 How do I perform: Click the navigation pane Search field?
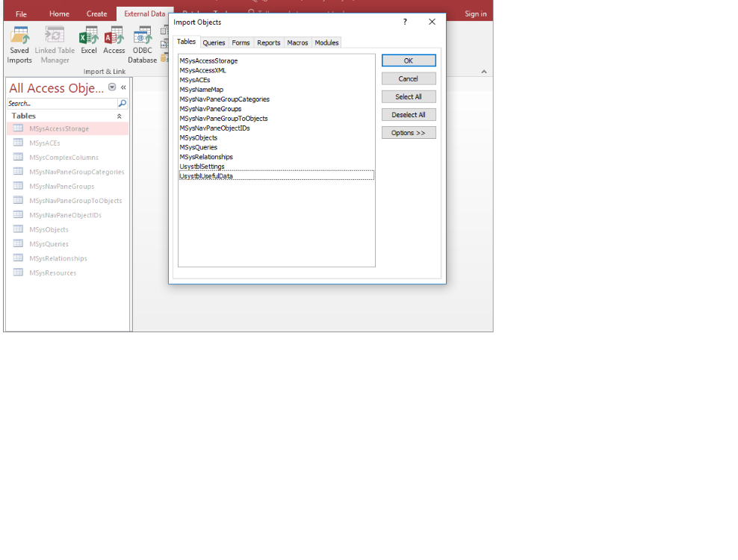click(62, 103)
